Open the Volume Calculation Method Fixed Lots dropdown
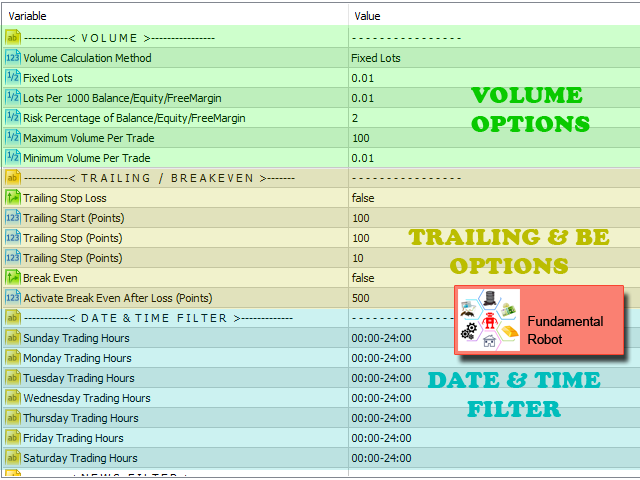640x480 pixels. pyautogui.click(x=376, y=58)
